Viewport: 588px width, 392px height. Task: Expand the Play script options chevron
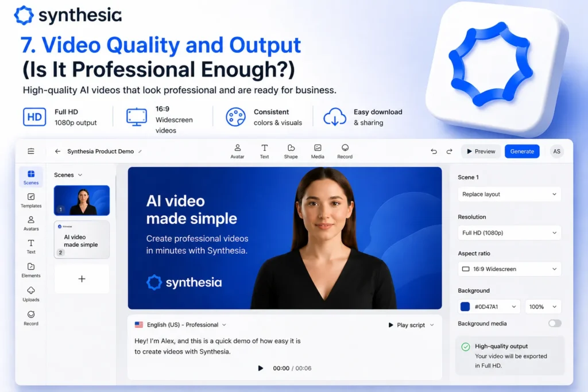point(432,325)
